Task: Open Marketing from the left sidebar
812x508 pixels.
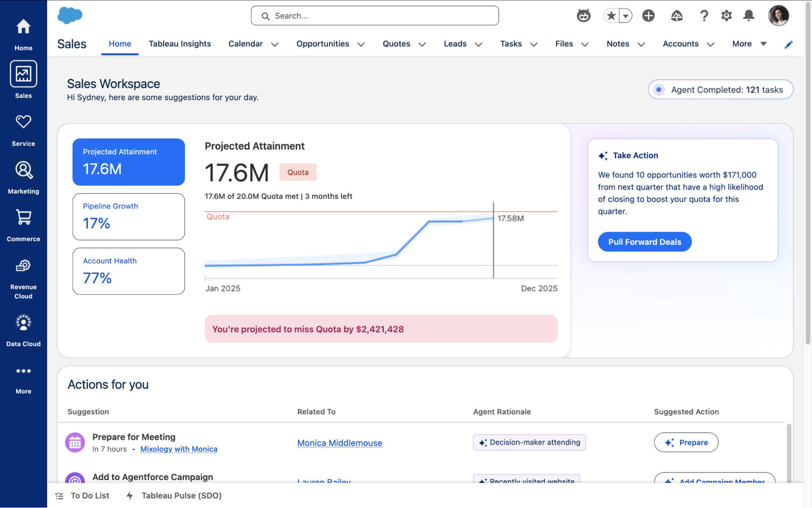Action: tap(24, 170)
